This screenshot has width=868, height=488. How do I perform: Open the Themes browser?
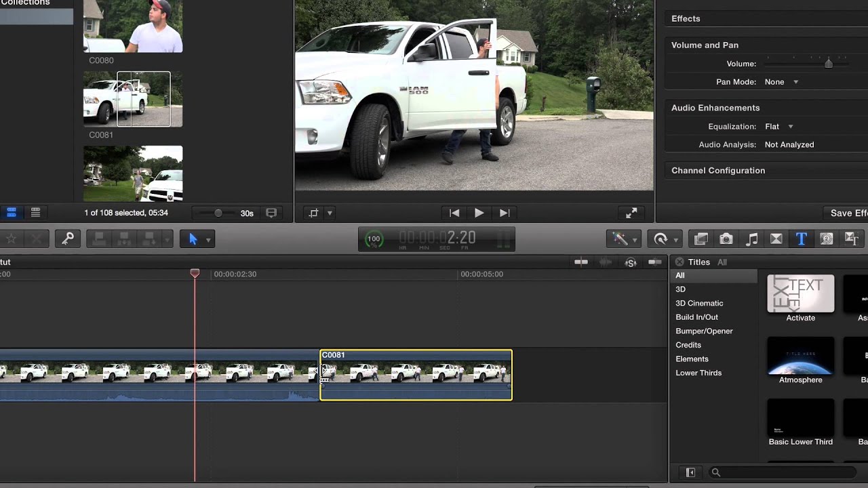tap(852, 239)
